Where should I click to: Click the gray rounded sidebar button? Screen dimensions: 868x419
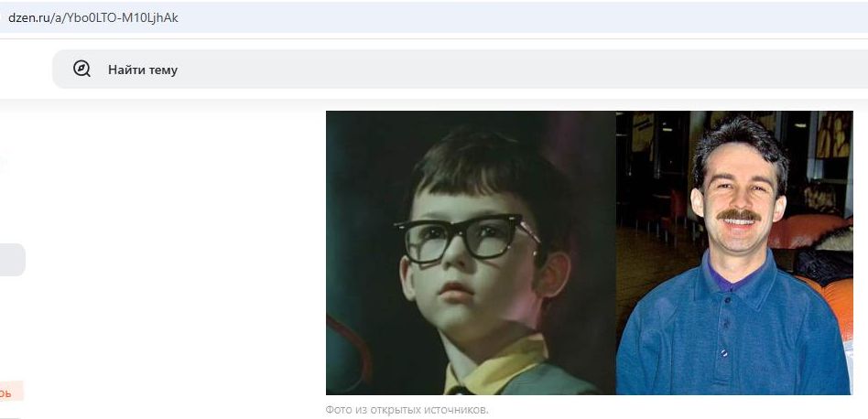tap(12, 260)
